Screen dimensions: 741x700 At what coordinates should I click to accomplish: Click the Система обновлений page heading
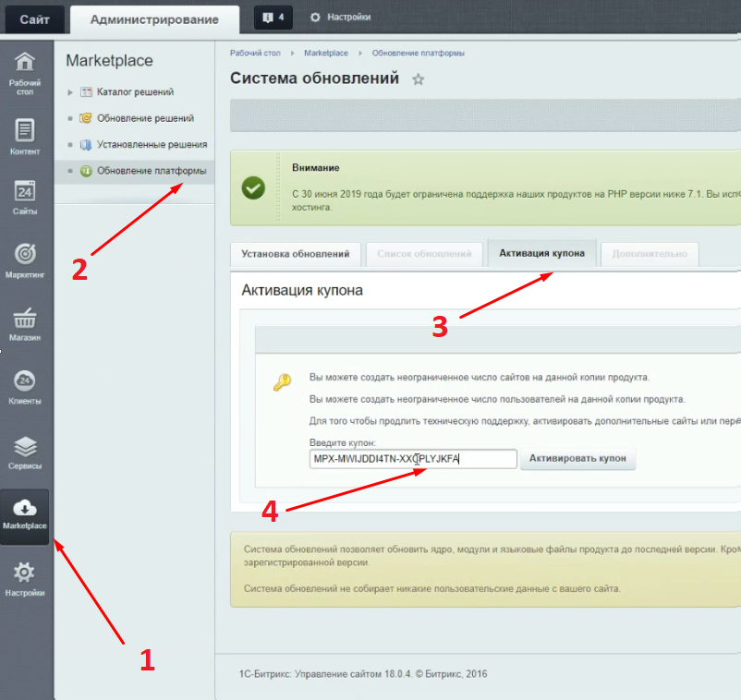(314, 78)
